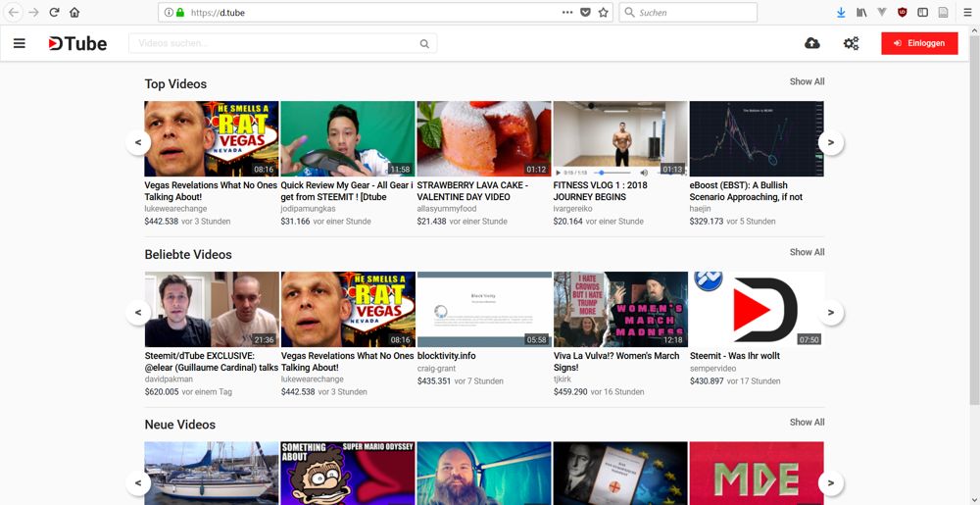The image size is (980, 505).
Task: Focus the browser 'Suchen' search box
Action: [688, 12]
